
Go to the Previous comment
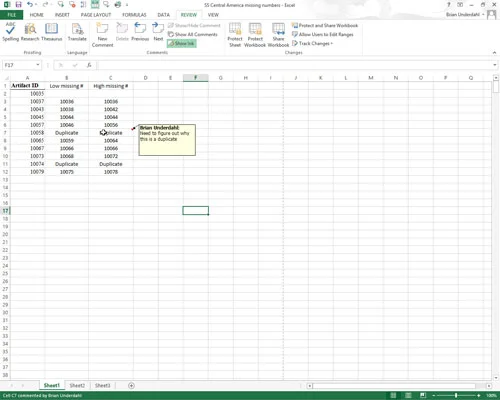click(x=140, y=32)
